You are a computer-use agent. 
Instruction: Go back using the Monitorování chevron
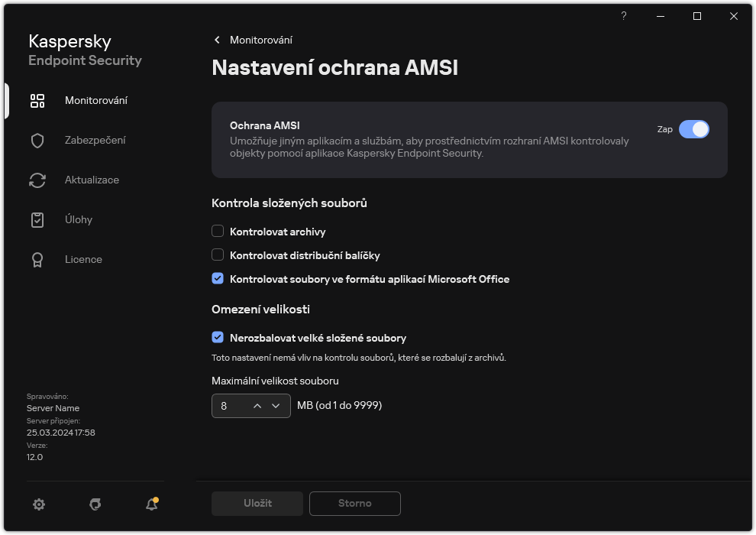click(218, 40)
